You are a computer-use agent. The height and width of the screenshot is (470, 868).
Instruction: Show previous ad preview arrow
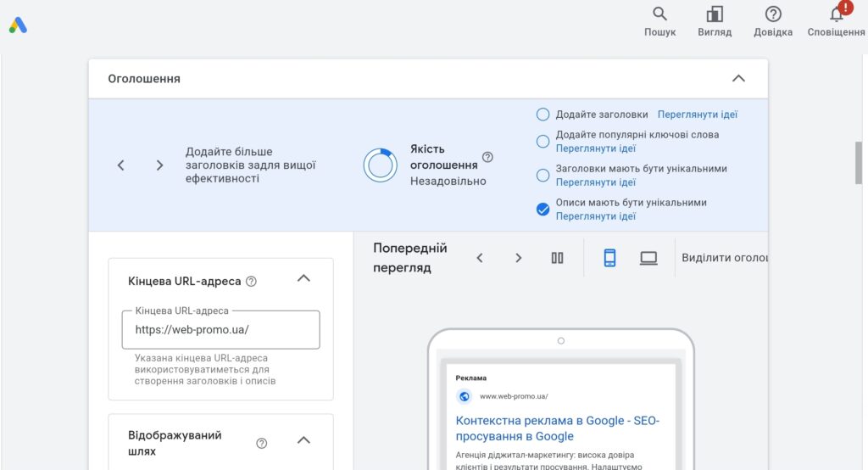click(x=480, y=258)
